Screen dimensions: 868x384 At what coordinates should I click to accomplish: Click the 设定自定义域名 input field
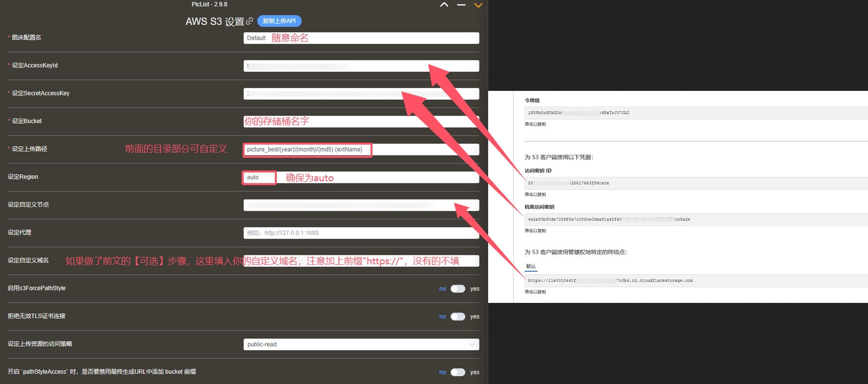click(x=361, y=261)
